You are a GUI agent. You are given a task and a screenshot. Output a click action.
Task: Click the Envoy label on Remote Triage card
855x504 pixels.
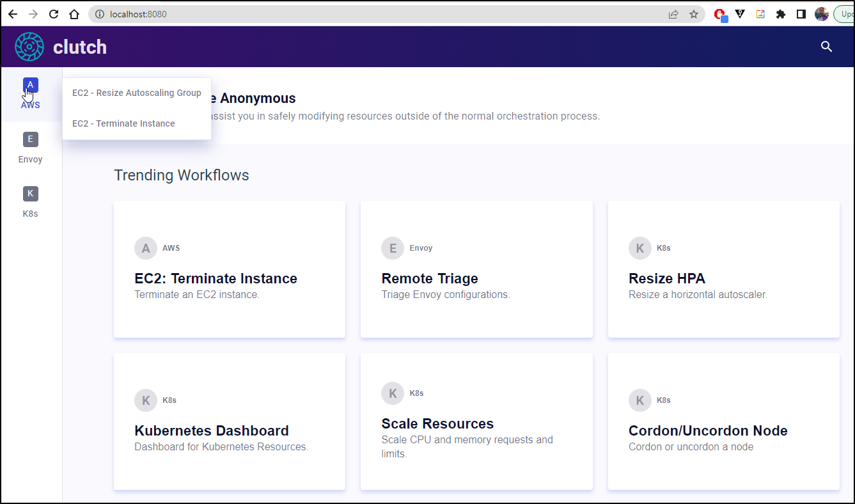(x=421, y=248)
